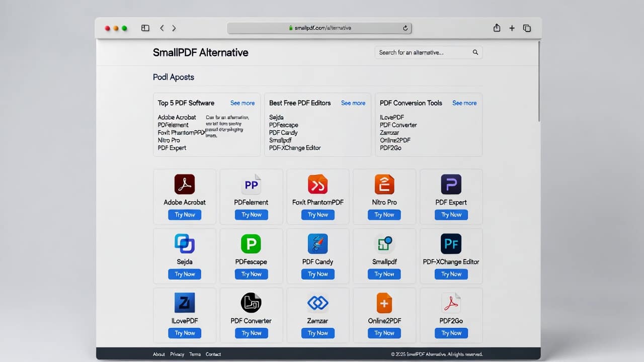Try Now for Foxit PhantomPDF
The width and height of the screenshot is (644, 362).
[318, 215]
